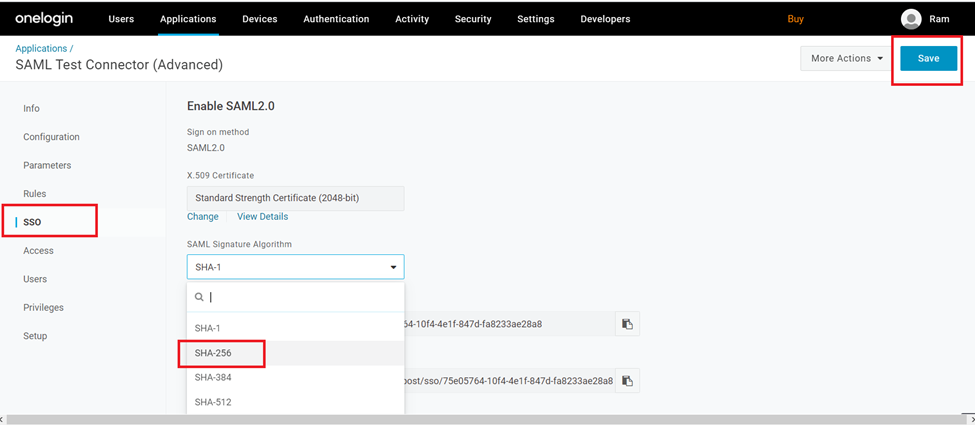This screenshot has height=425, width=975.
Task: Open the Ram user avatar menu
Action: point(910,19)
